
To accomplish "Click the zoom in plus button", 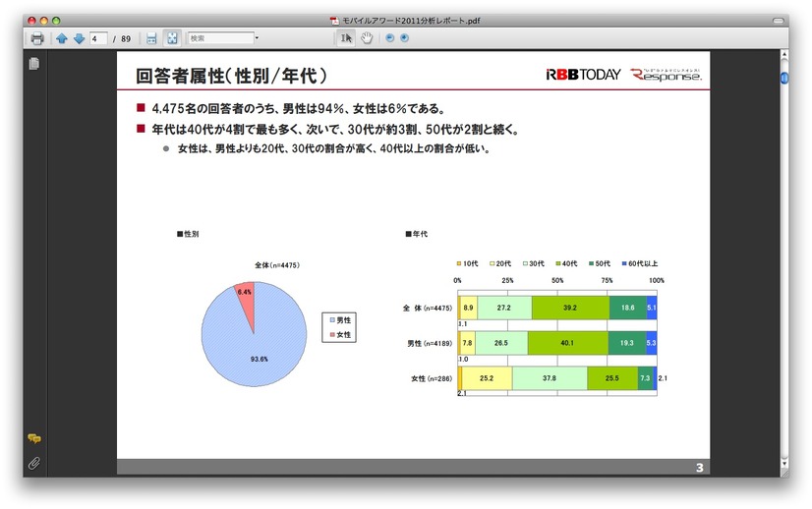I will point(404,37).
